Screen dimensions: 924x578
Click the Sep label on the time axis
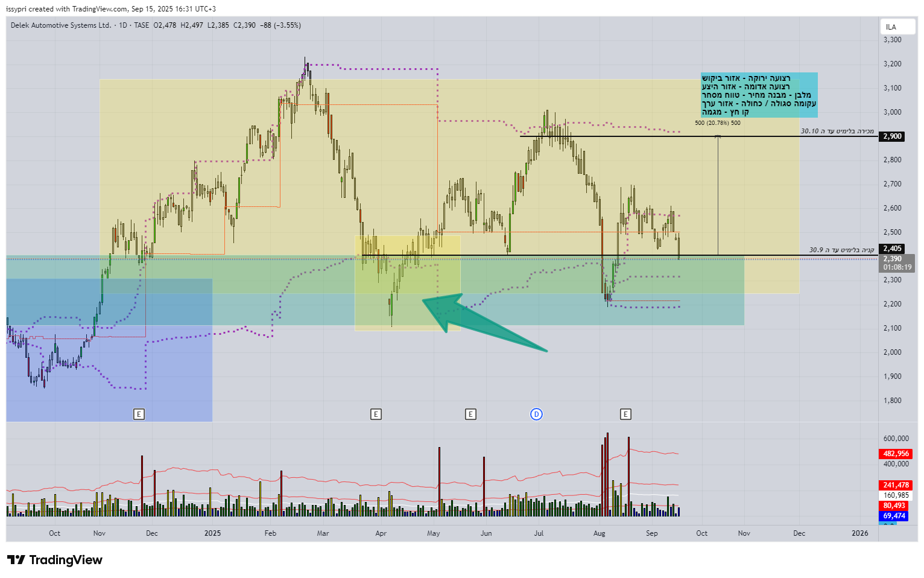click(x=652, y=533)
